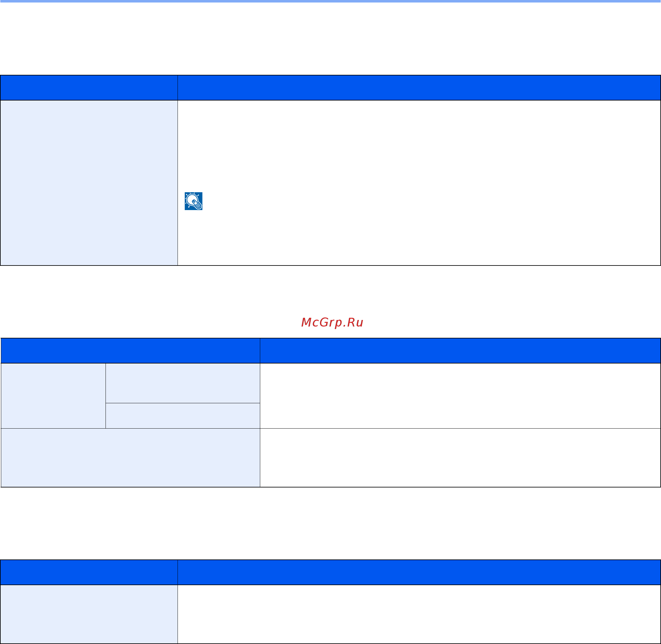Select the white cell containing the lightbulb icon
Viewport: 661px width, 644px height.
[419, 183]
